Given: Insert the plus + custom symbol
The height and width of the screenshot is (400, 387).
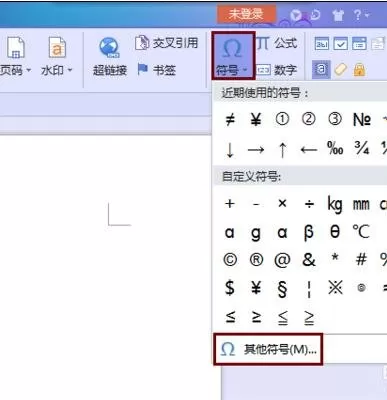Looking at the screenshot, I should pos(230,203).
